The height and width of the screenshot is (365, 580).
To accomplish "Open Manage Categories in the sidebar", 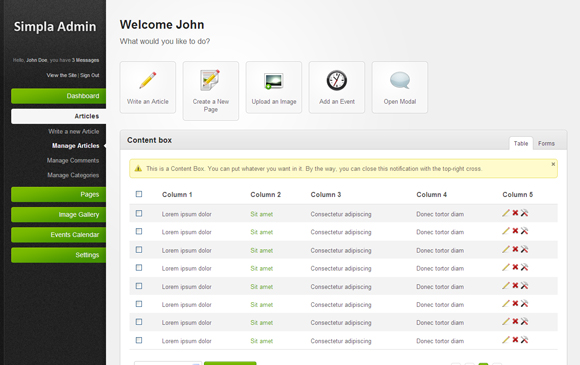I will coord(73,175).
